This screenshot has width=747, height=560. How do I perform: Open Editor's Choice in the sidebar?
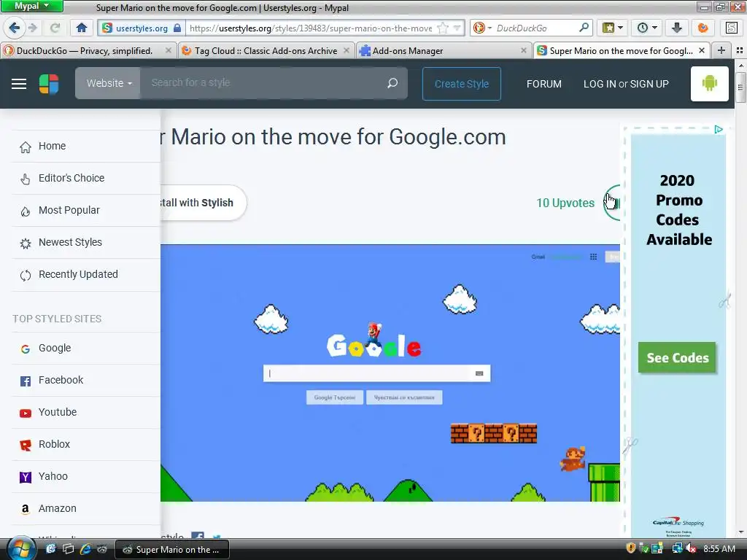[x=85, y=178]
